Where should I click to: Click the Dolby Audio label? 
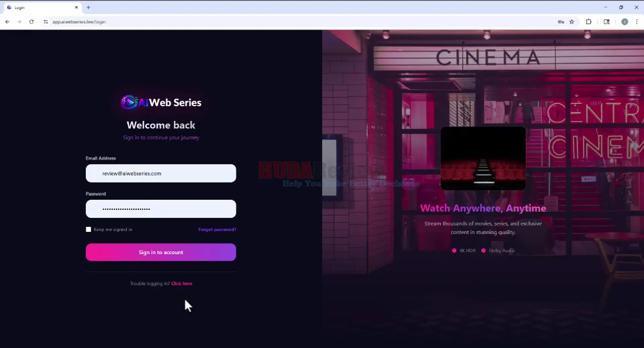501,251
